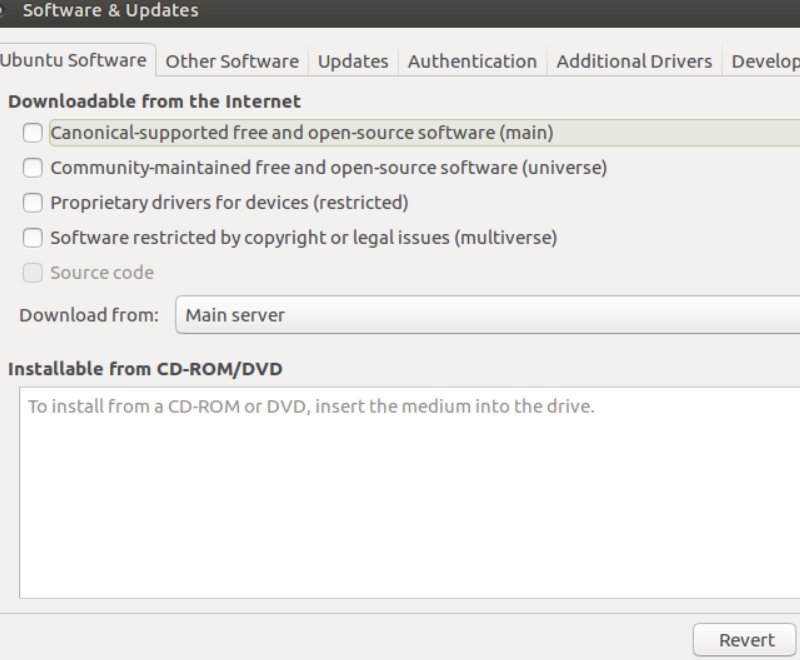This screenshot has height=660, width=800.
Task: Open the Download from server dropdown
Action: tap(488, 315)
